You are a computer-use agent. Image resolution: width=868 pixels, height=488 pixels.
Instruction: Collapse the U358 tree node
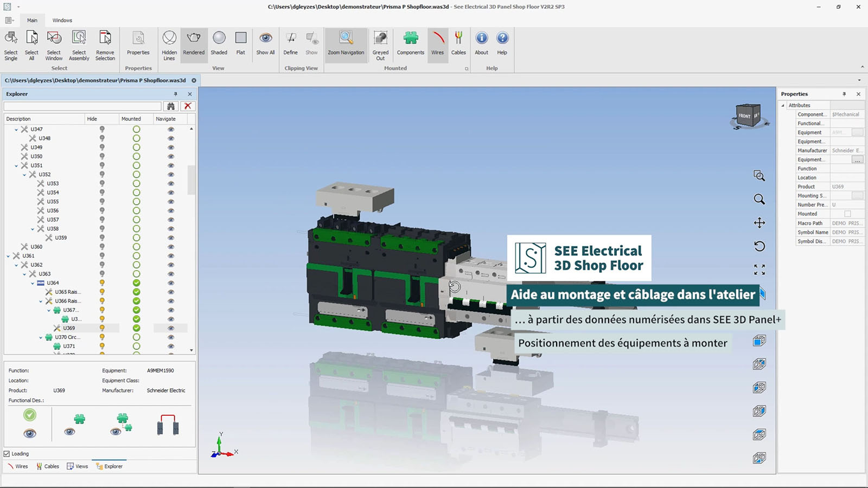(33, 229)
